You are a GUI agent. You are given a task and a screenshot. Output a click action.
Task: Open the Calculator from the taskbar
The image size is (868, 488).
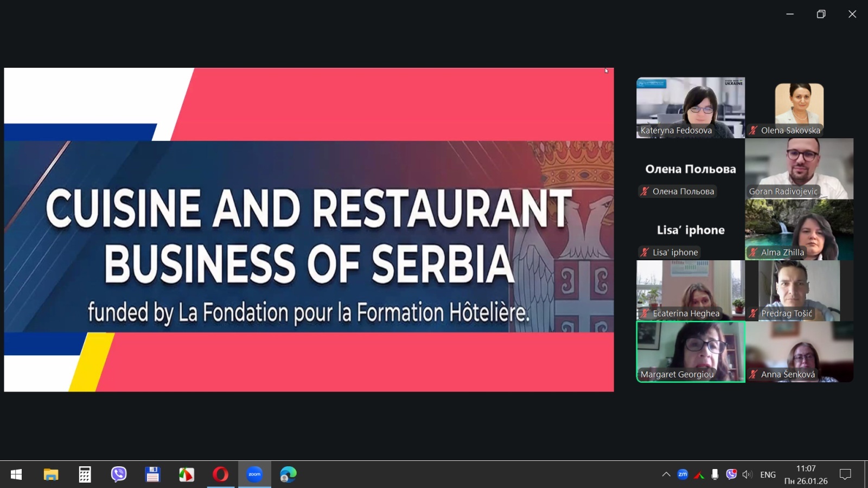[85, 474]
